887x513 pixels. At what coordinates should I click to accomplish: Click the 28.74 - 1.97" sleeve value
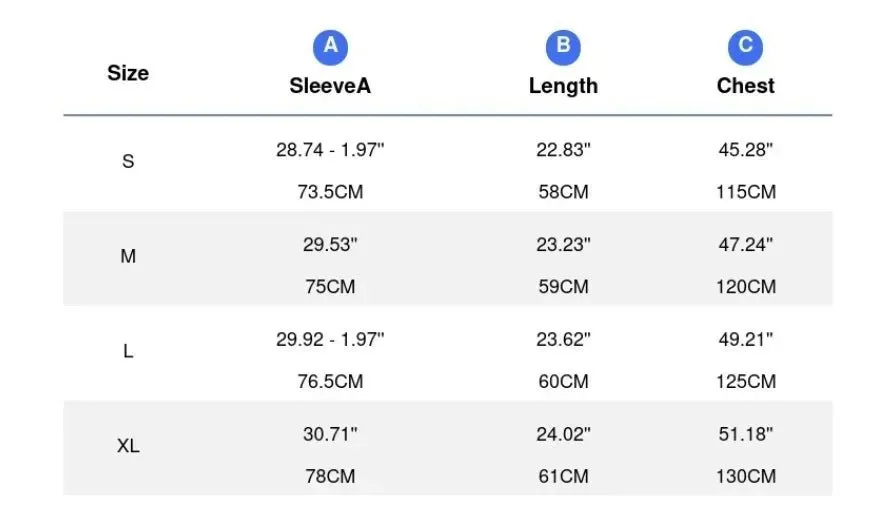pos(330,150)
